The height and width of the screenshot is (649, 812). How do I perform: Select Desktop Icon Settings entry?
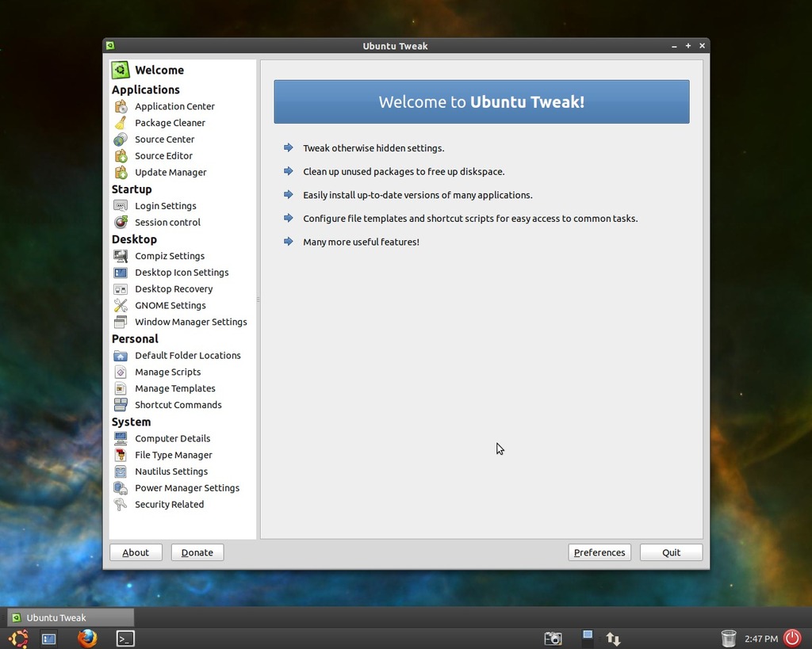(x=182, y=273)
